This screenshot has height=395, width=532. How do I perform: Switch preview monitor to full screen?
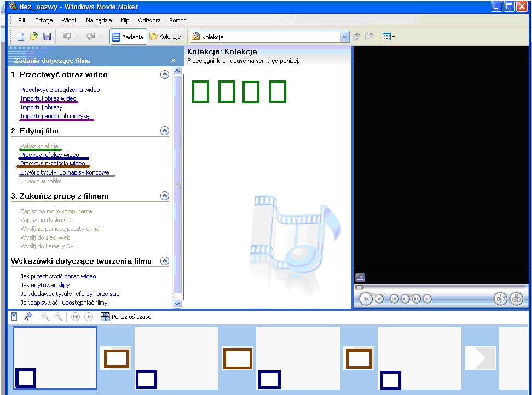(x=360, y=277)
